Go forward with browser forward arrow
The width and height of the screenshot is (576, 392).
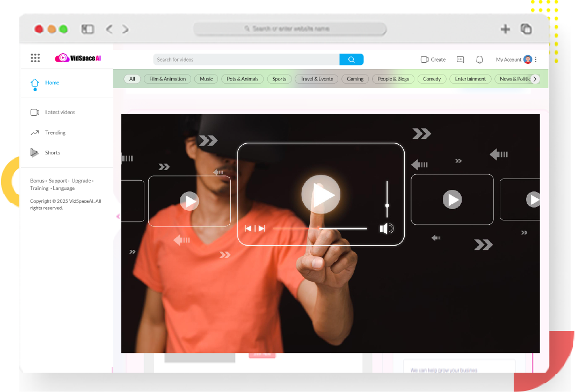coord(126,29)
